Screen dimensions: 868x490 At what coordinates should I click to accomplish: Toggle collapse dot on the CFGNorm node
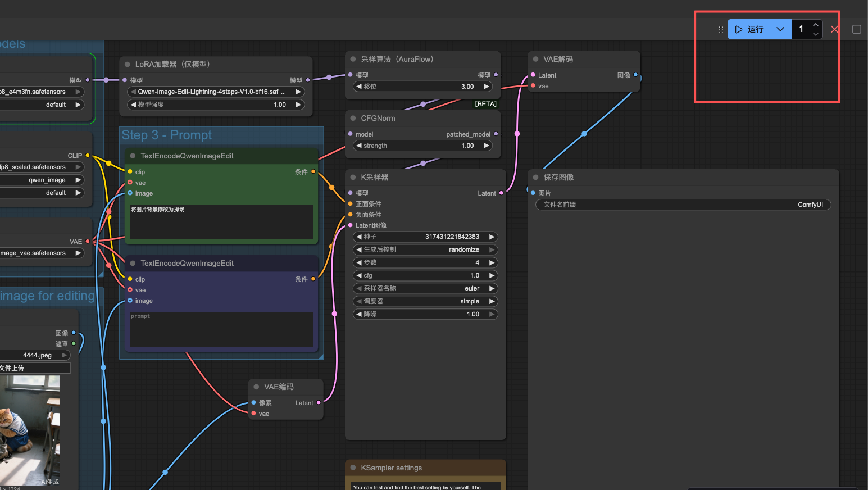point(353,118)
